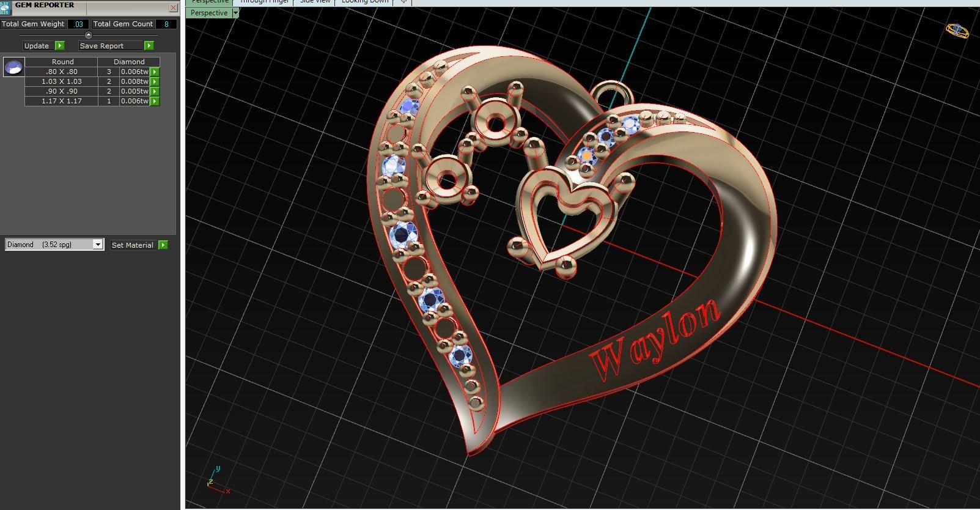Viewport: 980px width, 510px height.
Task: Click quantity 1 in the 1.17 row
Action: 109,101
